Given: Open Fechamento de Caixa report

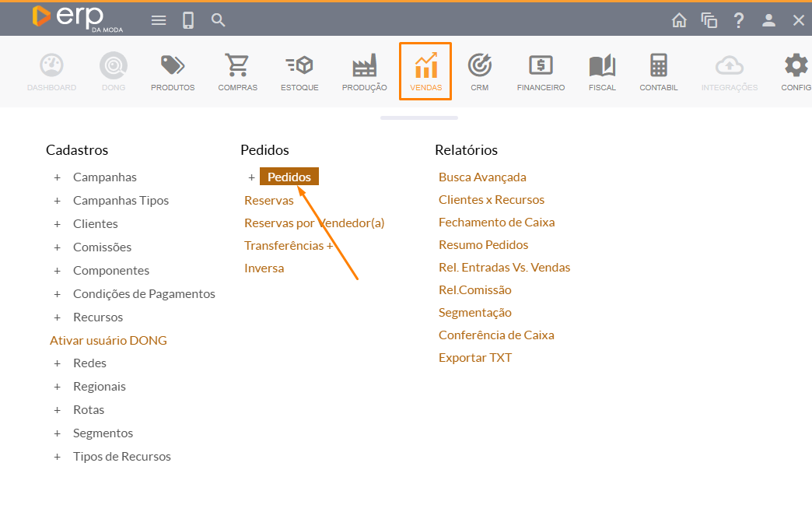Looking at the screenshot, I should 496,223.
